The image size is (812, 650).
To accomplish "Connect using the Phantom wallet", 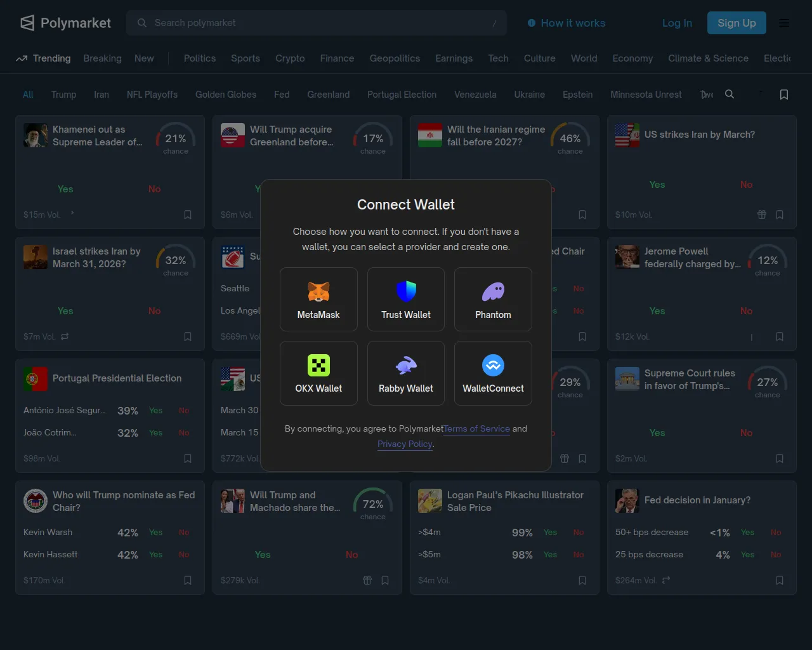I will coord(493,299).
